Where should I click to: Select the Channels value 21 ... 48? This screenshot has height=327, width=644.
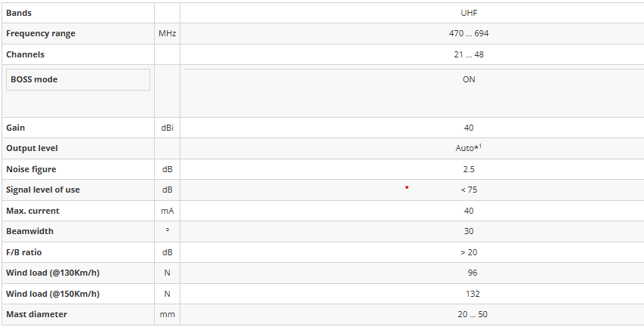(469, 54)
